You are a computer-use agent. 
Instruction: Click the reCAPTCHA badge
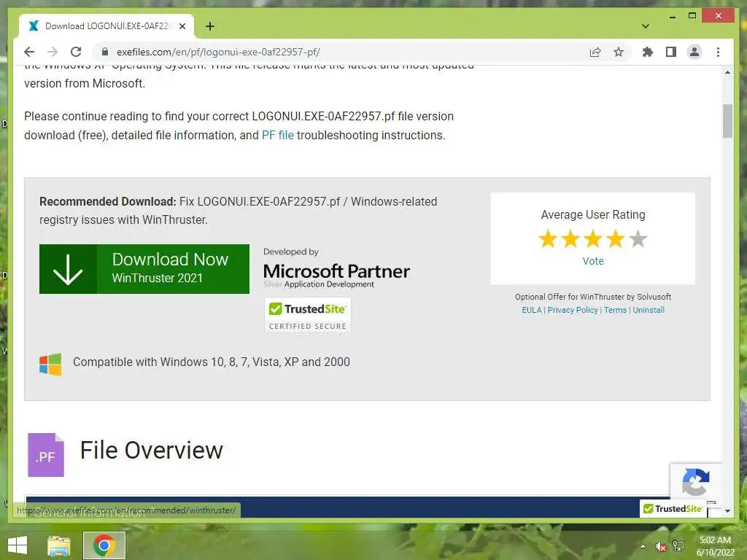pyautogui.click(x=695, y=482)
